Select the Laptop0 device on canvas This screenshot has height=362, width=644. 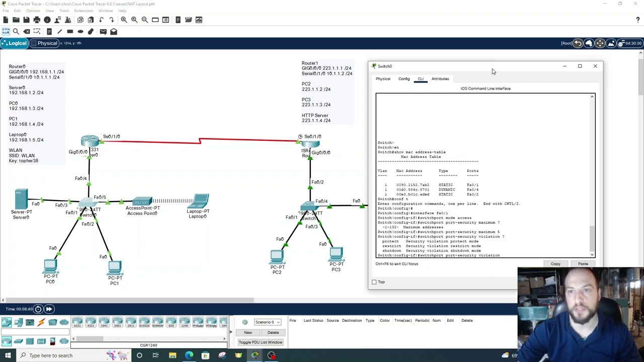(x=199, y=201)
